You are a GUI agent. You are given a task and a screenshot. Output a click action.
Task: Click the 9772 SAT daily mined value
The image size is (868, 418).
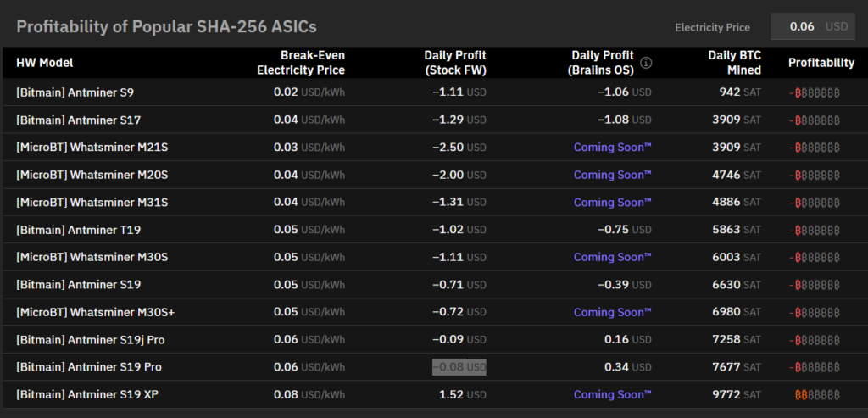(x=737, y=395)
